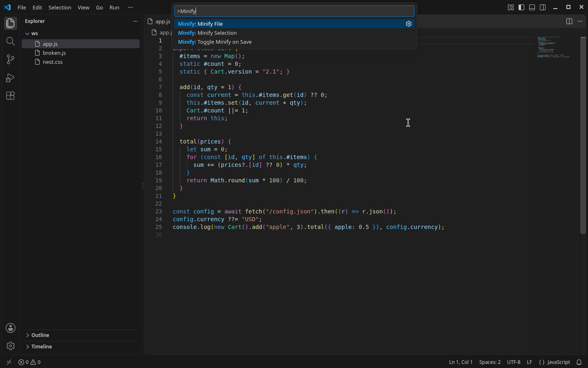
Task: Open the Manage gear in activity bar
Action: (x=11, y=346)
